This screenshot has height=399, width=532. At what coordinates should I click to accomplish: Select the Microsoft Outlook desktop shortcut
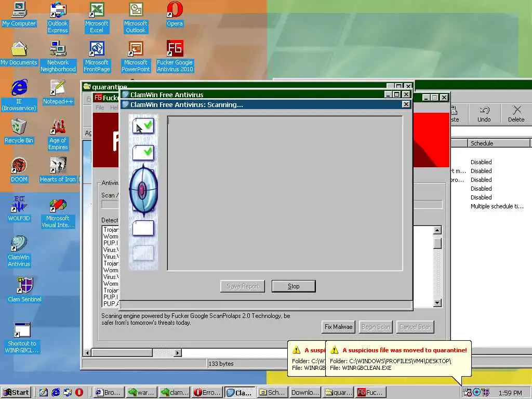click(x=136, y=18)
